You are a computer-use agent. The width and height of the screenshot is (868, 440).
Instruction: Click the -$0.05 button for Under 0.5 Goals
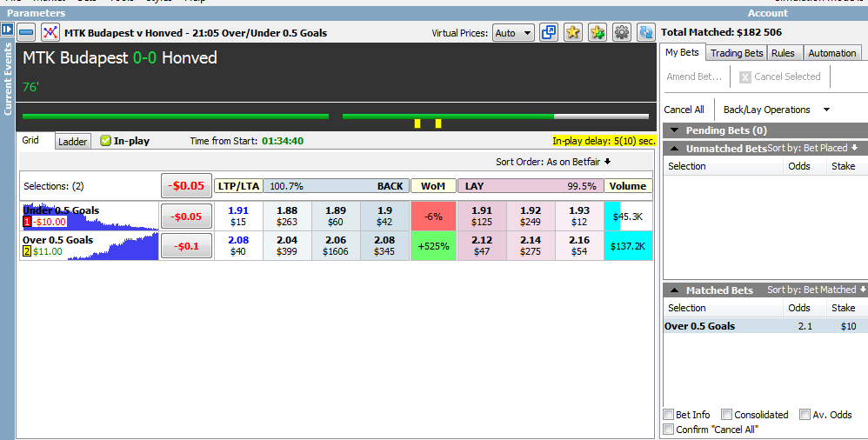186,217
